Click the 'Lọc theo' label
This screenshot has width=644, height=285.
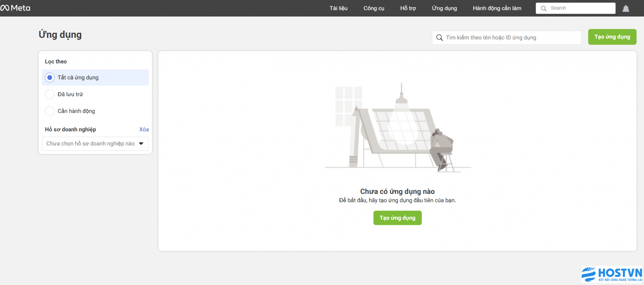point(56,62)
